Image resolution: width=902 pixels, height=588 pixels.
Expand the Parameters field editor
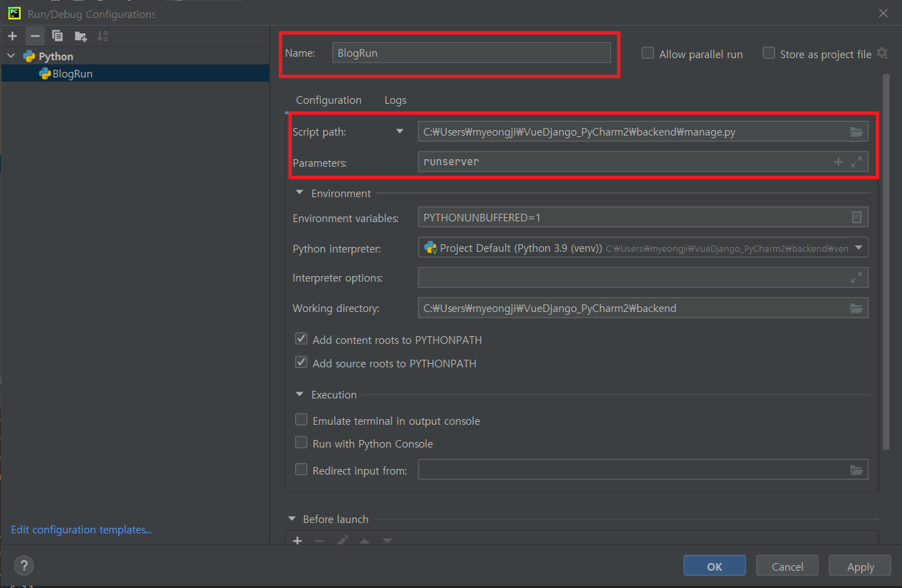click(x=856, y=162)
